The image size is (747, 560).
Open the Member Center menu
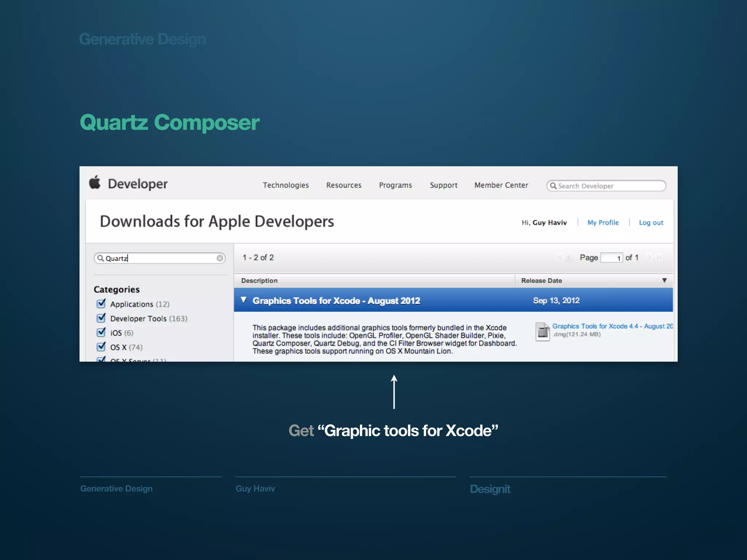[x=501, y=185]
